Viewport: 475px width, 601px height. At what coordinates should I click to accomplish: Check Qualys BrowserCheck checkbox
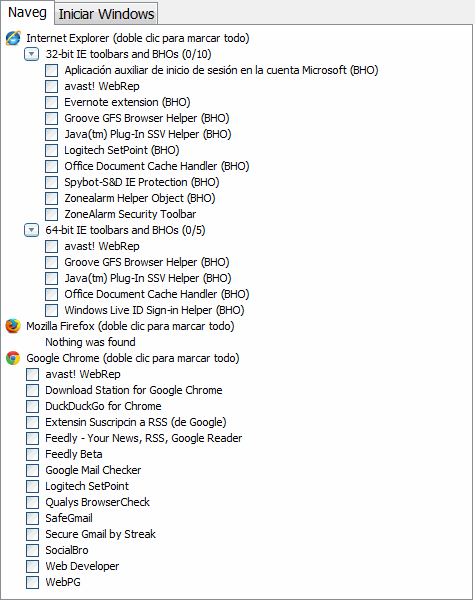[33, 502]
